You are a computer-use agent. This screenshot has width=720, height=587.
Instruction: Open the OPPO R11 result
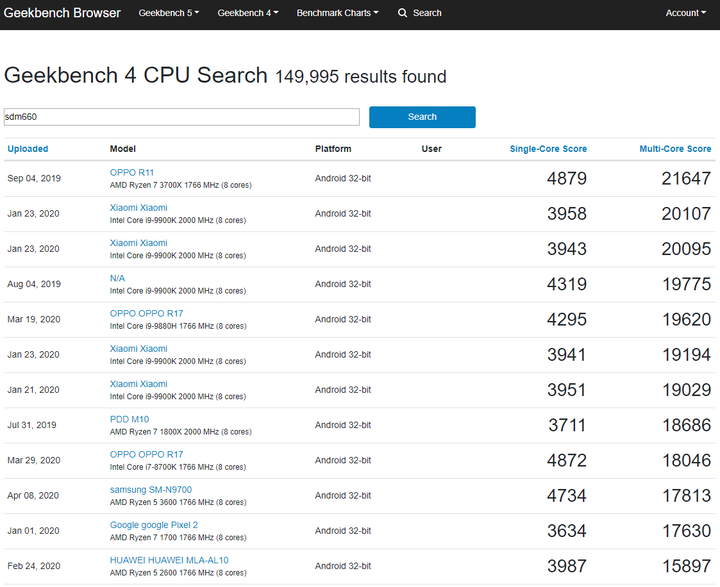(132, 173)
